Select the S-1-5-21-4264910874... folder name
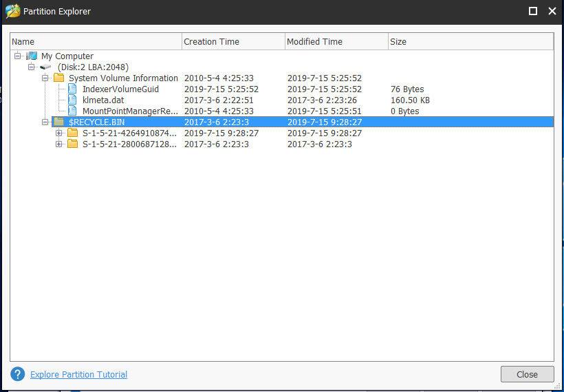Screen dimensions: 564x392 point(130,133)
